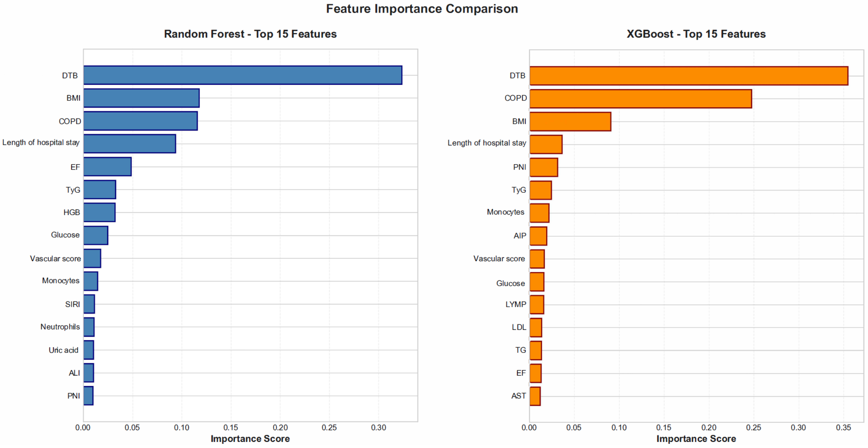This screenshot has width=868, height=448.
Task: Click the DTB label in XGBoost chart
Action: tap(518, 75)
